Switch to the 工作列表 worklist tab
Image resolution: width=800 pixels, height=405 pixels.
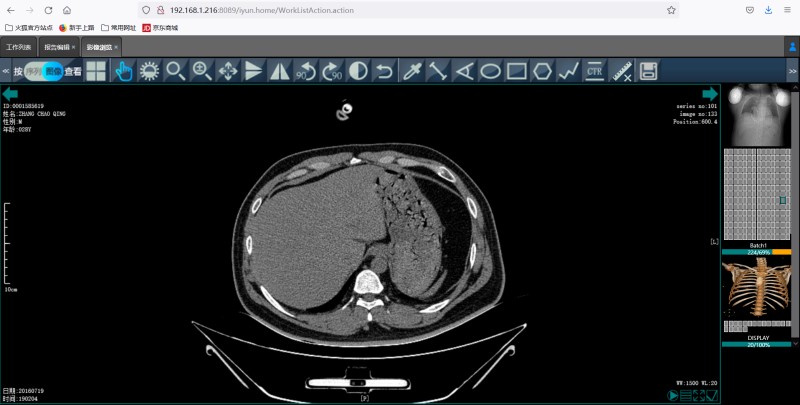point(19,47)
